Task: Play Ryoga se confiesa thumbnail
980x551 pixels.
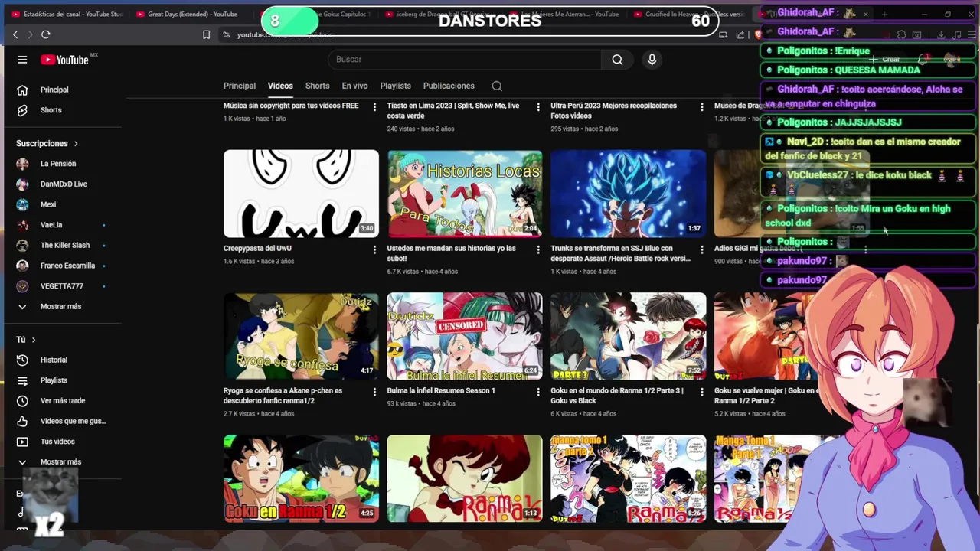Action: [301, 336]
